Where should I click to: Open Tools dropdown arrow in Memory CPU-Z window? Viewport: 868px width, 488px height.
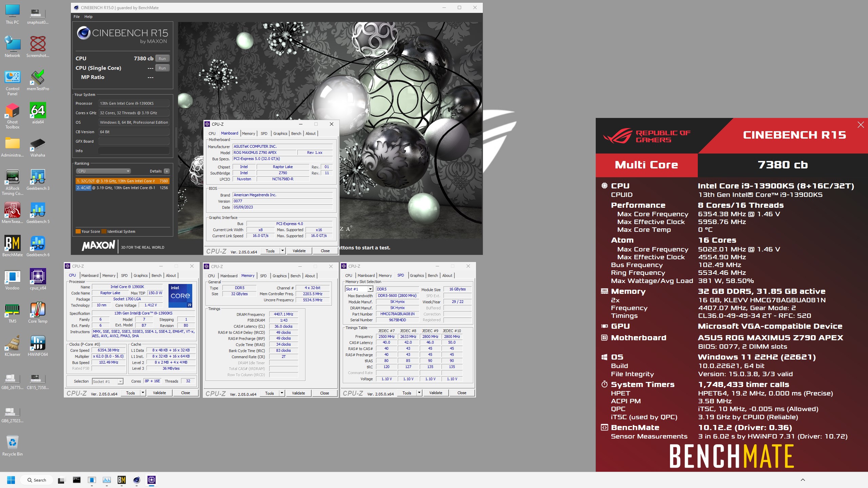282,393
